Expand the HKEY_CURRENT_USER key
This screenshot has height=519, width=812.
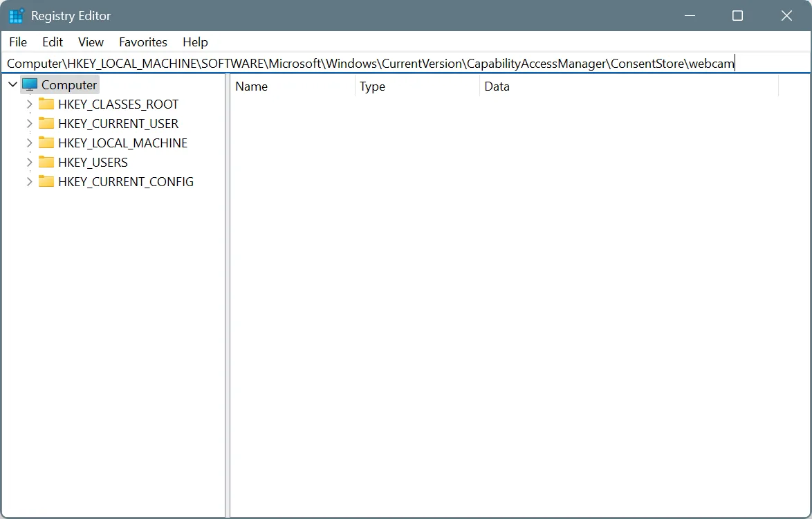tap(30, 123)
